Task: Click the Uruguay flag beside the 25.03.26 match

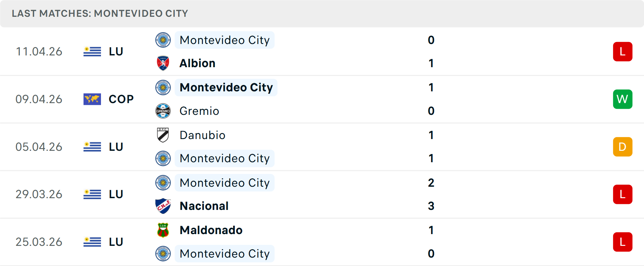Action: pyautogui.click(x=92, y=242)
